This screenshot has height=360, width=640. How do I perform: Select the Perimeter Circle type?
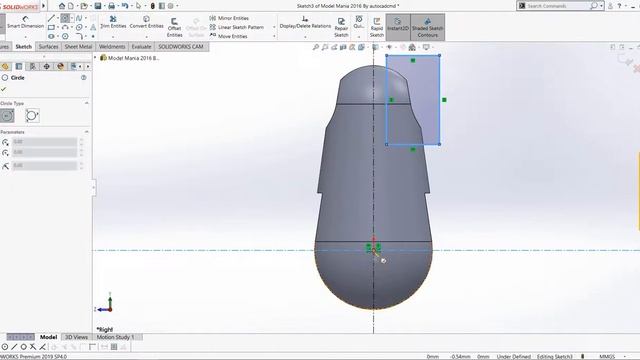32,116
